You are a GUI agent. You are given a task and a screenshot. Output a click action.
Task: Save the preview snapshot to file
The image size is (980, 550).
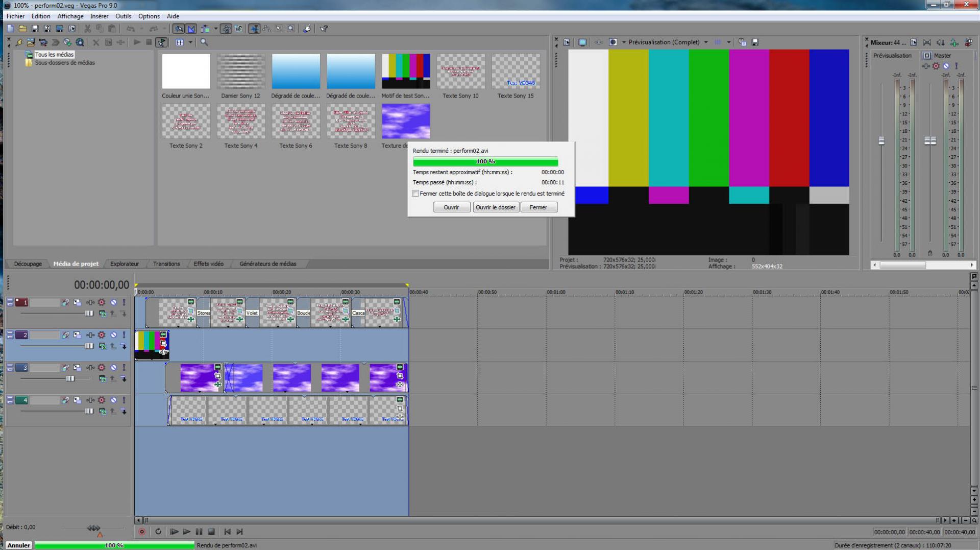point(755,42)
